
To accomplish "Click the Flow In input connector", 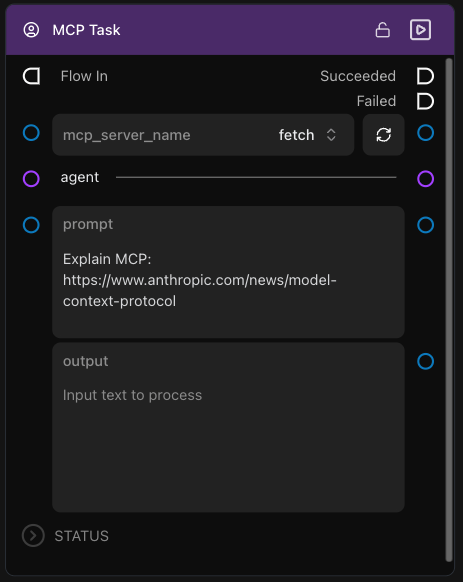I will pyautogui.click(x=32, y=76).
